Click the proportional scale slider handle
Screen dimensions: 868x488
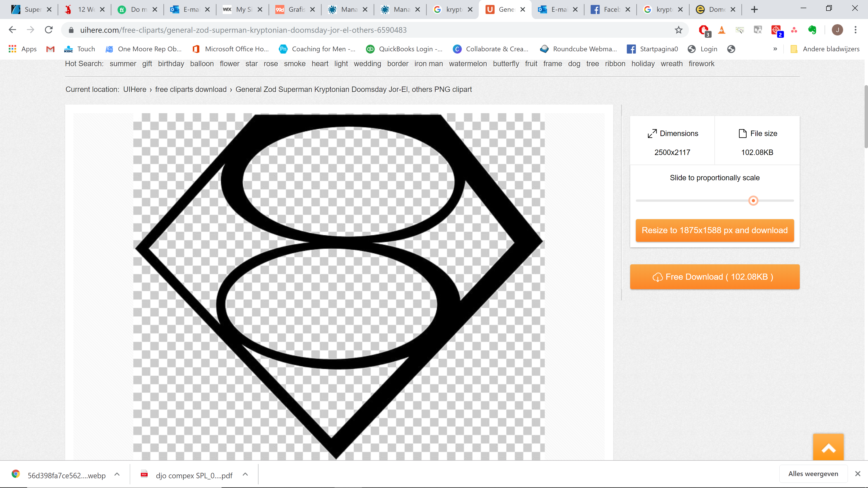[x=753, y=201]
